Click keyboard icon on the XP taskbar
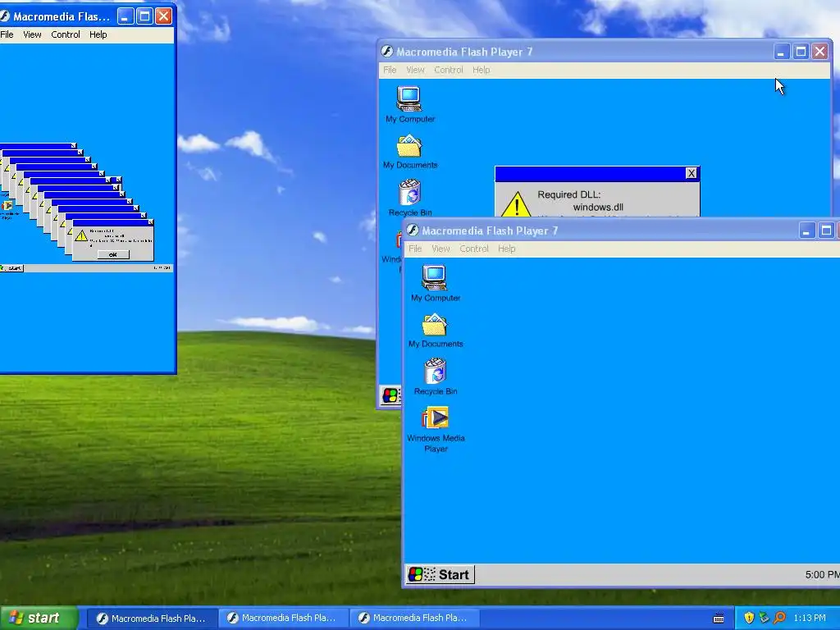The height and width of the screenshot is (630, 840). pyautogui.click(x=719, y=619)
